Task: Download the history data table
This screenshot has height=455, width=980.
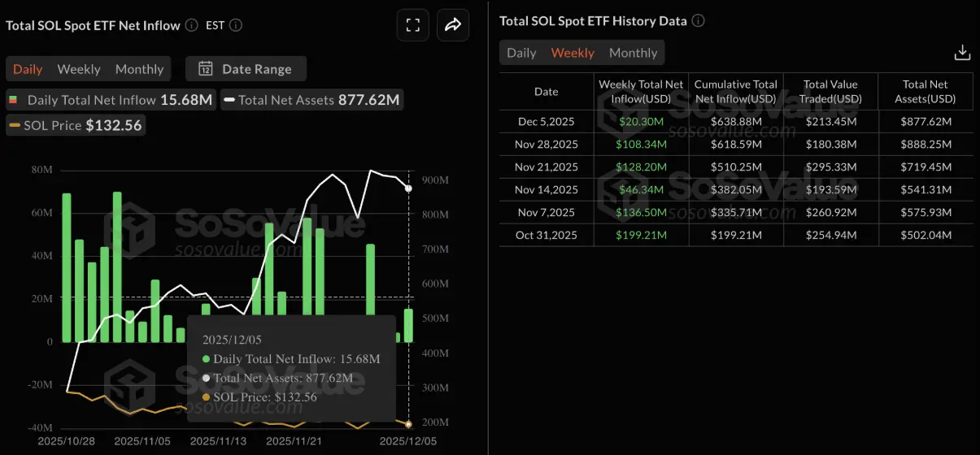Action: (962, 53)
